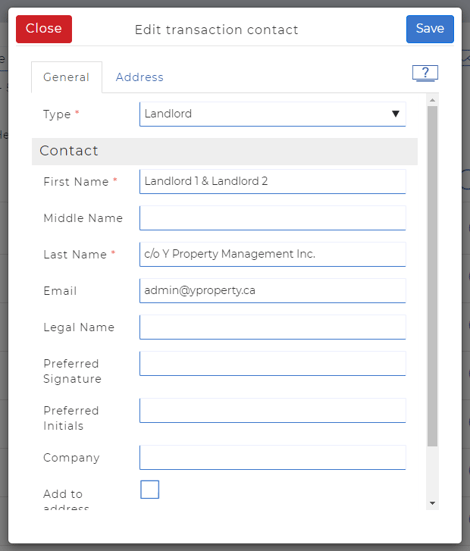Click the Email field with admin@yproperty.ca
Image resolution: width=470 pixels, height=551 pixels.
pos(273,291)
